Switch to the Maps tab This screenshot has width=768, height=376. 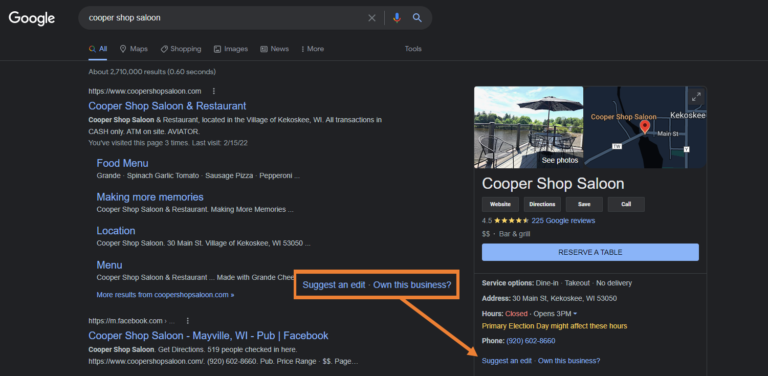point(134,49)
